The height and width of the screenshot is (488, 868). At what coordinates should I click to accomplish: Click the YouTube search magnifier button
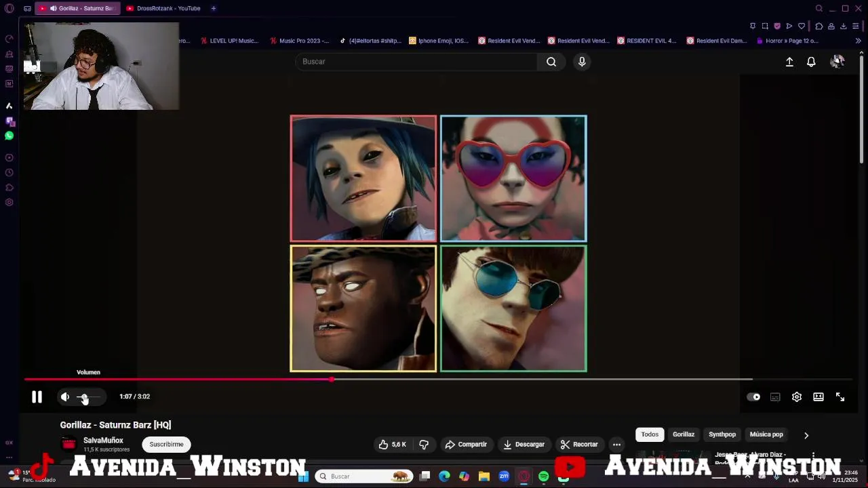(551, 62)
